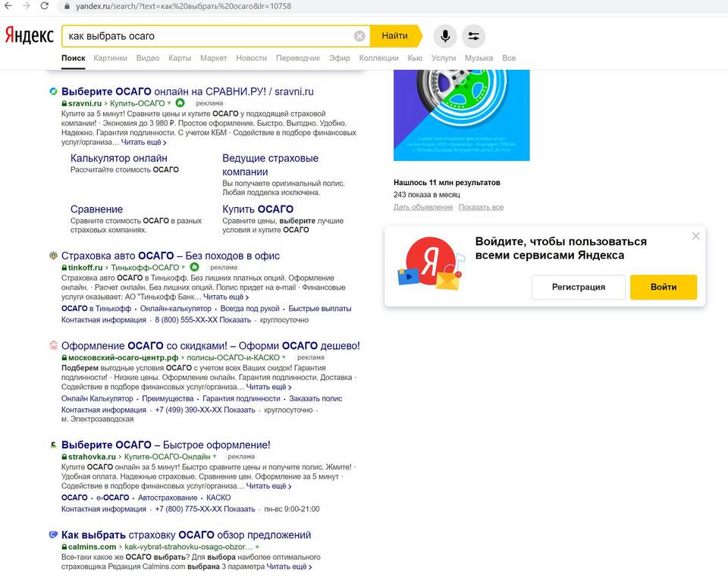Expand Читать ещё in the strahovka.ru snippet
Screen dimensions: 728x578
[268, 486]
